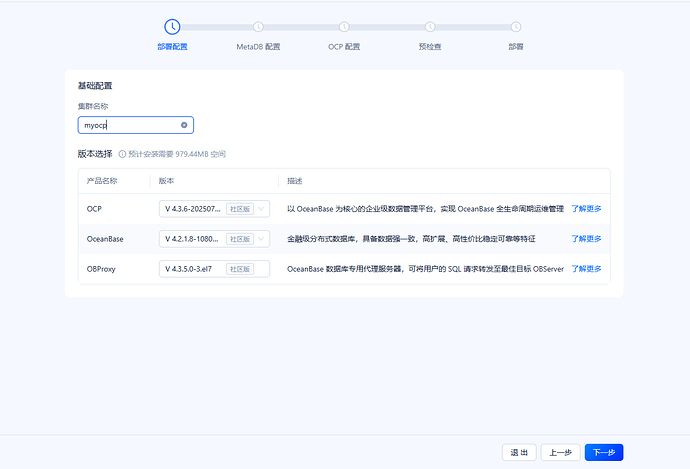
Task: Open 了解更多 link for OCP
Action: click(x=586, y=209)
